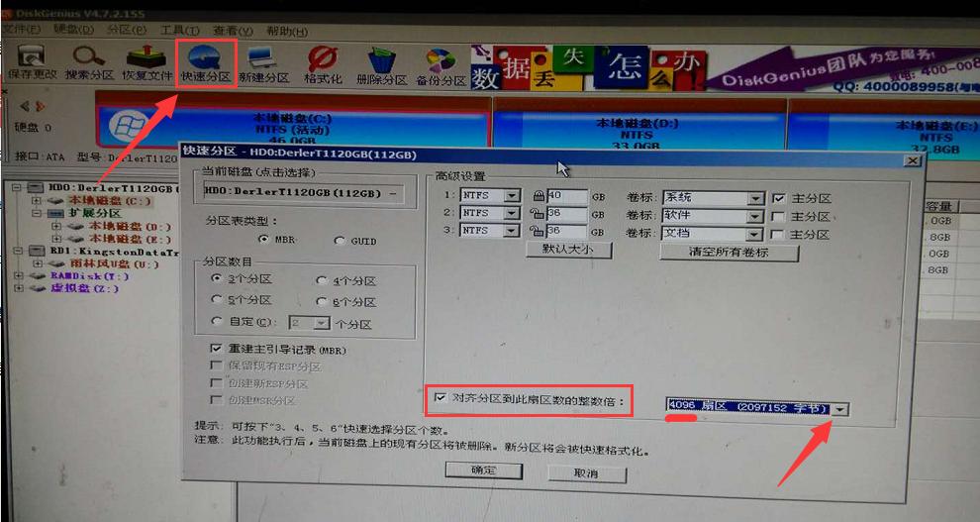The image size is (980, 522).
Task: Toggle primary partition checkbox for 软件 row
Action: (778, 216)
